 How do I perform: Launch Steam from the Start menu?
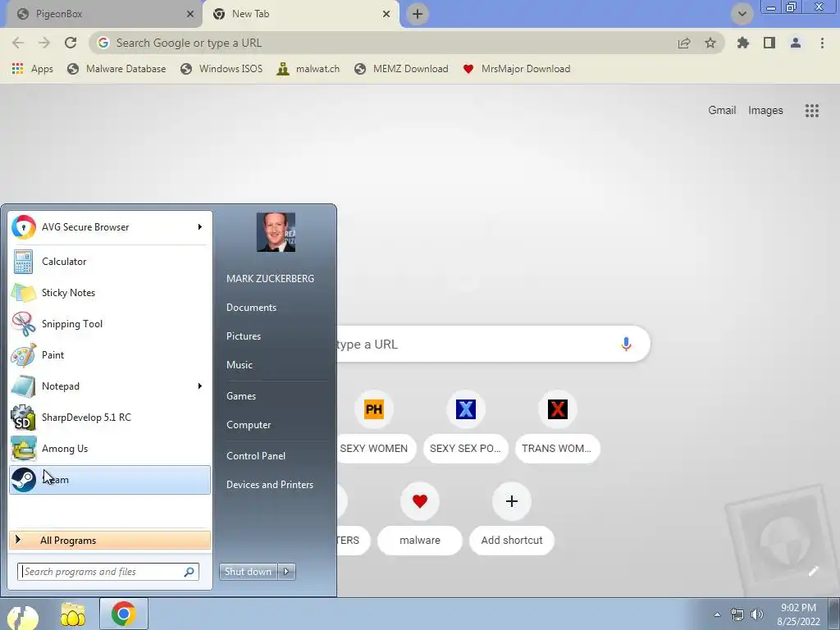(110, 479)
